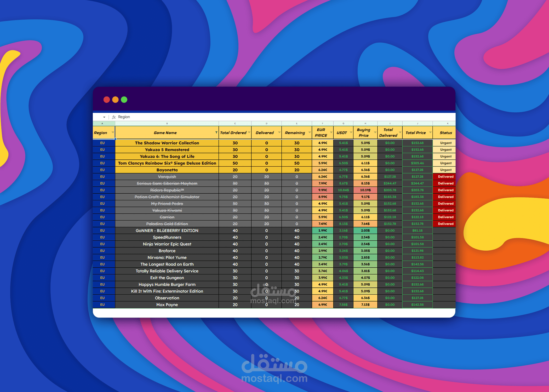Click the red close window dot

pos(107,100)
